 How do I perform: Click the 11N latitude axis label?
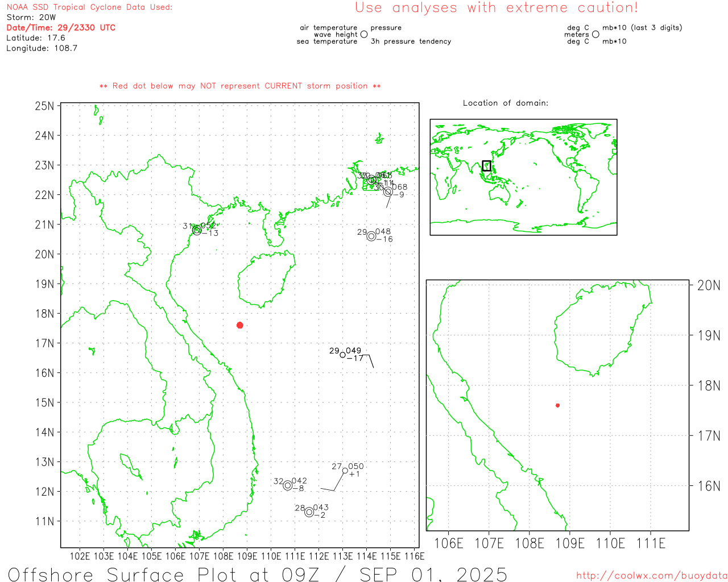[44, 521]
